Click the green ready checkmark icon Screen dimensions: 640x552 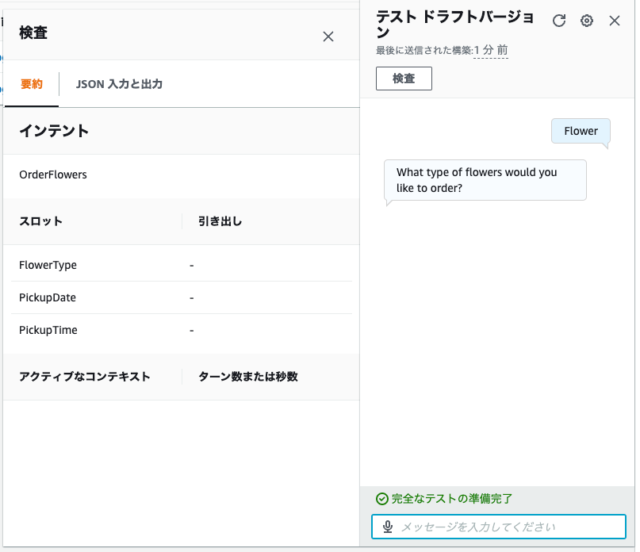(x=382, y=499)
